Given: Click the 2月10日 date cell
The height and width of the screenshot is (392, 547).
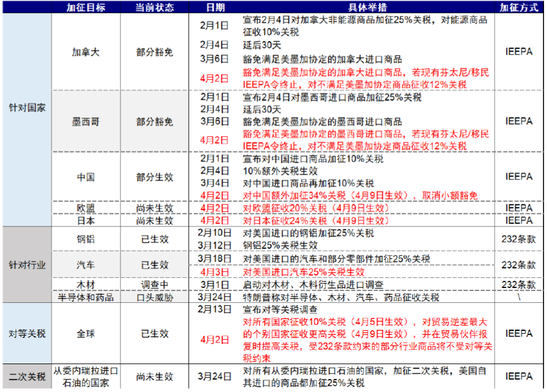Looking at the screenshot, I should coord(214,233).
